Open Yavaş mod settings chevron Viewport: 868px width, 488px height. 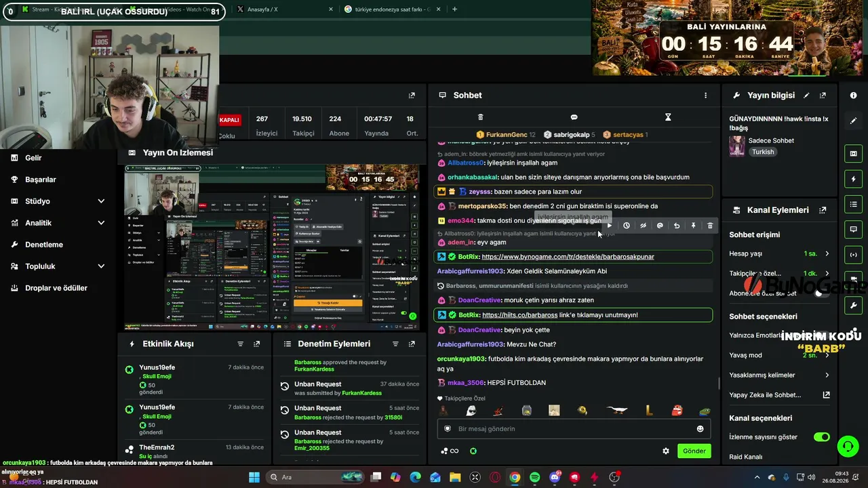[x=827, y=355]
